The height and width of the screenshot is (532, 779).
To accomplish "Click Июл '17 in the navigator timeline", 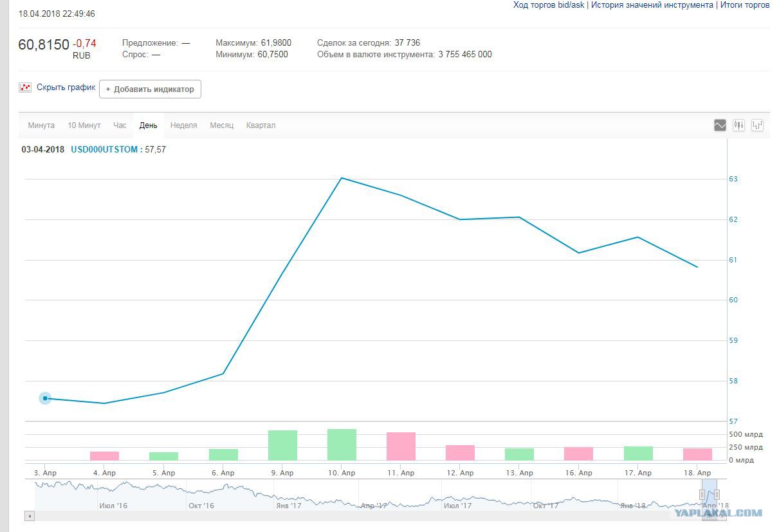I will point(457,506).
